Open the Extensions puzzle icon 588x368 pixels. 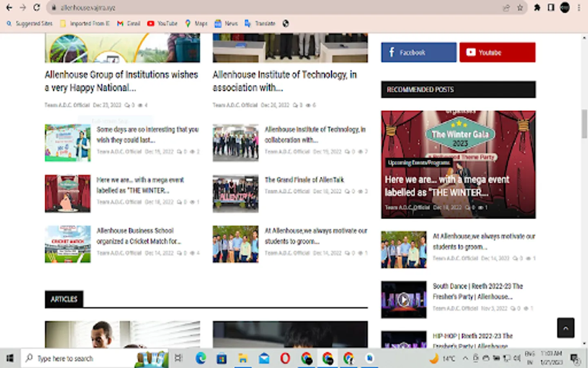[x=537, y=7]
